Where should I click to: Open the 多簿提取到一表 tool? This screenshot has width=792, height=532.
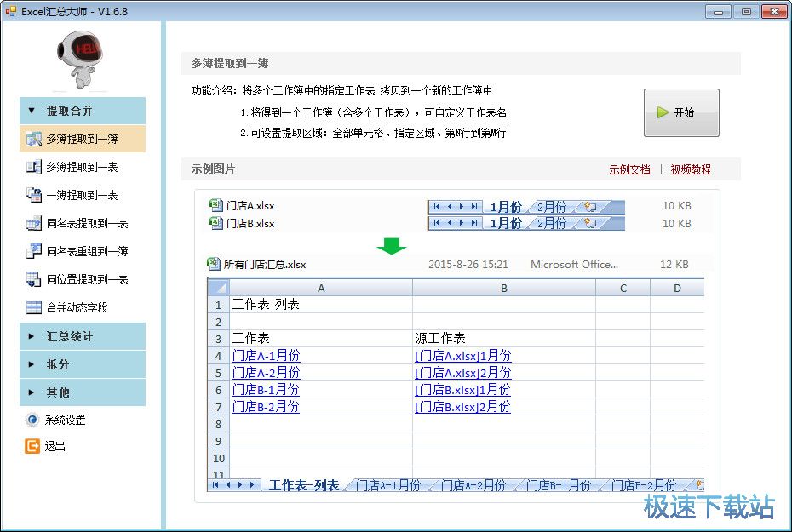click(x=83, y=167)
